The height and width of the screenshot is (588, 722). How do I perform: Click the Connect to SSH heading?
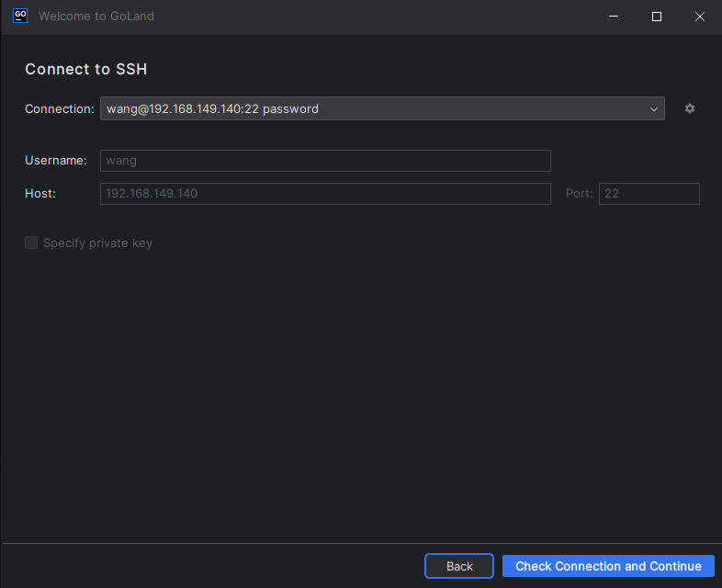coord(85,69)
